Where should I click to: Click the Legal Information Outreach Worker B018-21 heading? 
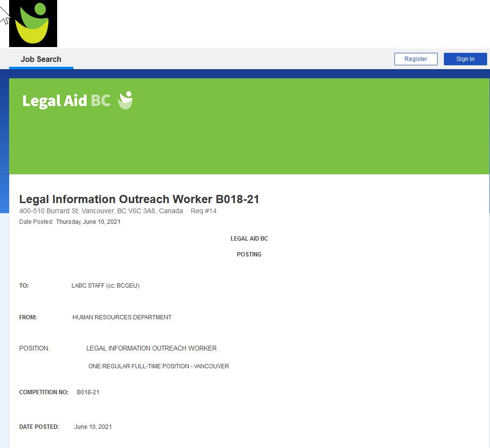point(139,199)
